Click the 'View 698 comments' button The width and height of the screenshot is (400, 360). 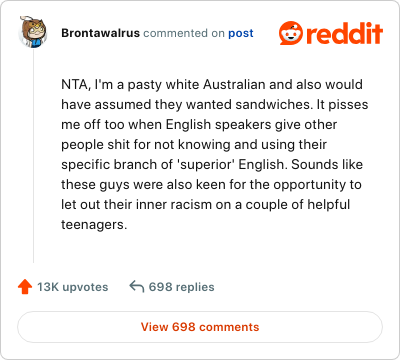[200, 327]
